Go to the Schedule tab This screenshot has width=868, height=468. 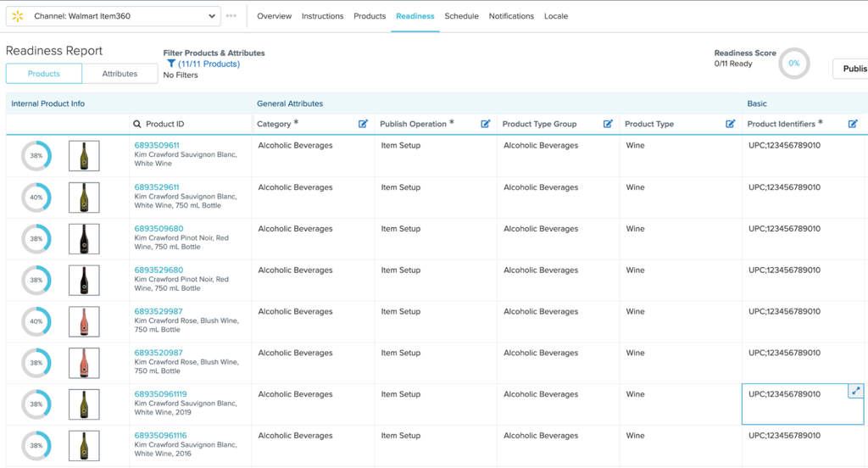pos(461,16)
